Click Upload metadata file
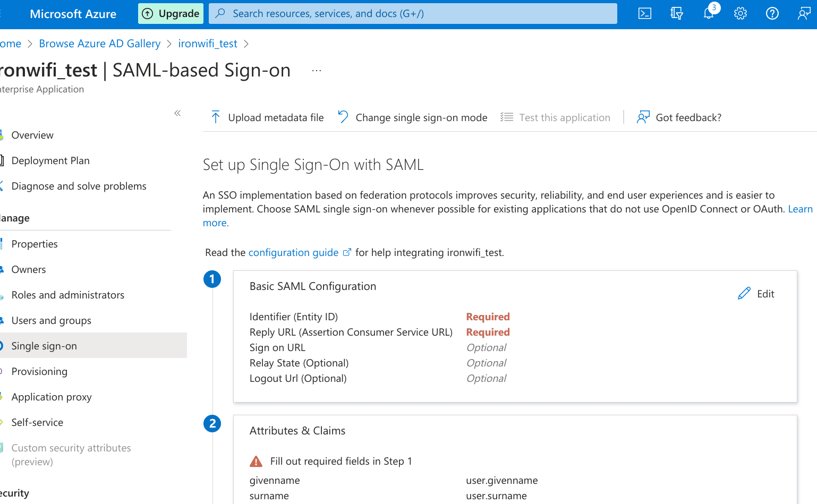Viewport: 817px width, 504px height. coord(267,117)
